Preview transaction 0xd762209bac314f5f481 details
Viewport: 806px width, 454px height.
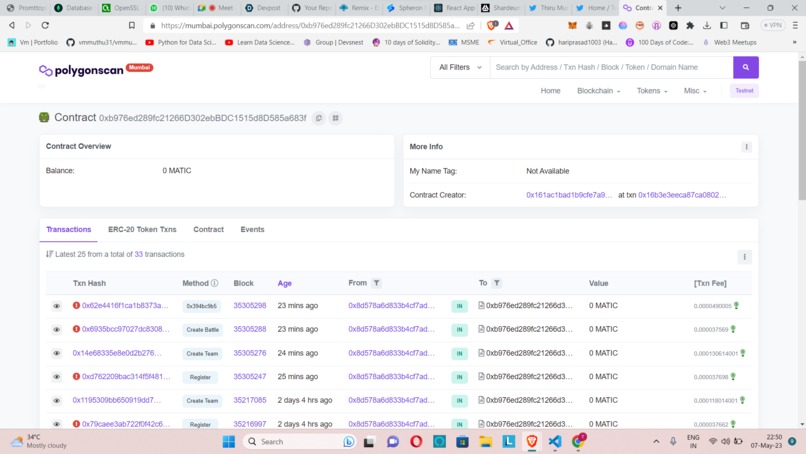pyautogui.click(x=57, y=377)
